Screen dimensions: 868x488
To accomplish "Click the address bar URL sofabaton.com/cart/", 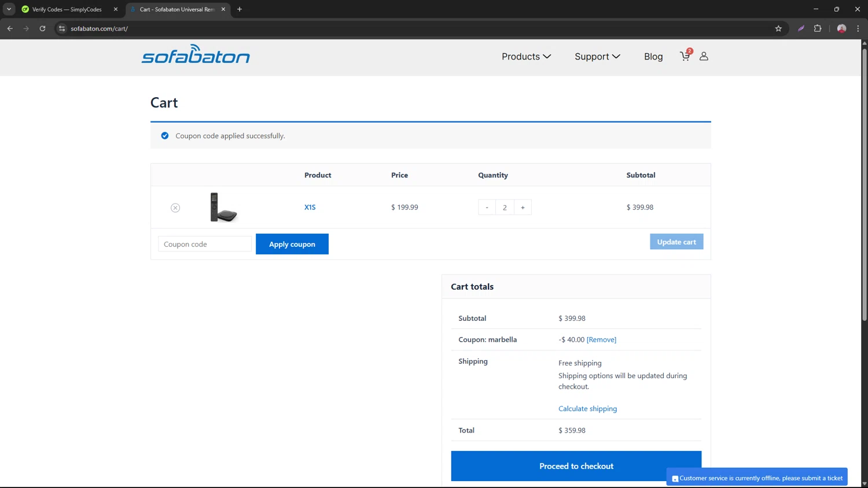I will (99, 28).
